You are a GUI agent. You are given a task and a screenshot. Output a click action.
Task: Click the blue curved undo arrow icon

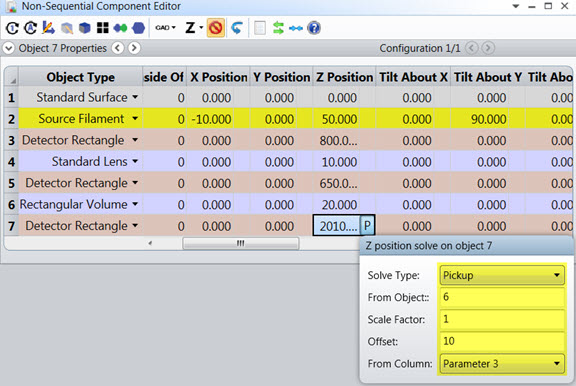[x=237, y=28]
